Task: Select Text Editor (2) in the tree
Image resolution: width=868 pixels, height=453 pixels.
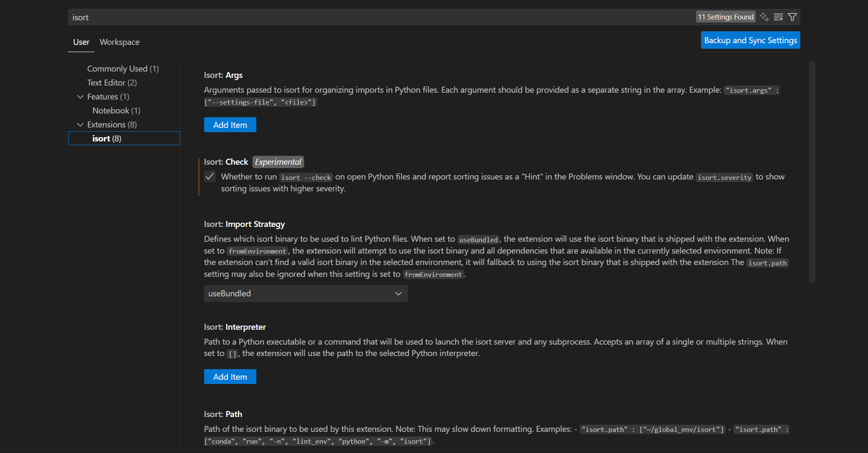Action: click(x=112, y=83)
